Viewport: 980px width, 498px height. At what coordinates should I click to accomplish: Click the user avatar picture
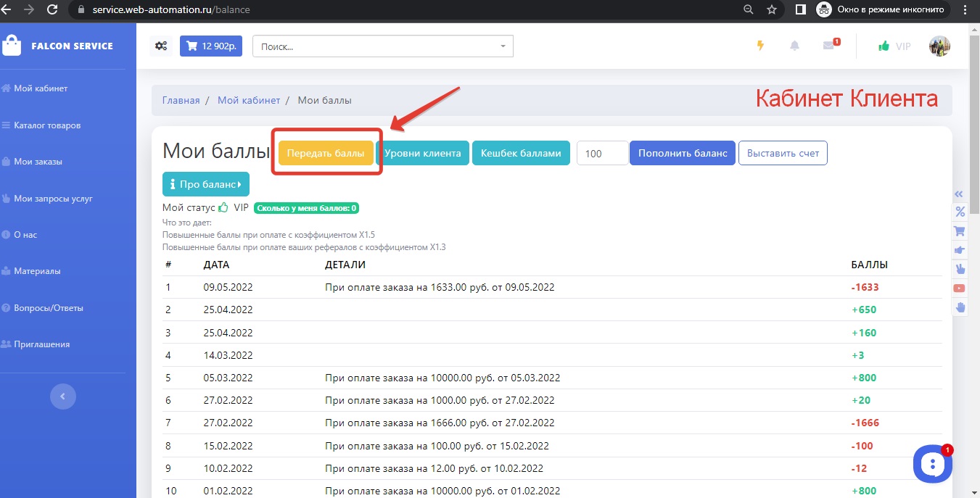coord(939,46)
